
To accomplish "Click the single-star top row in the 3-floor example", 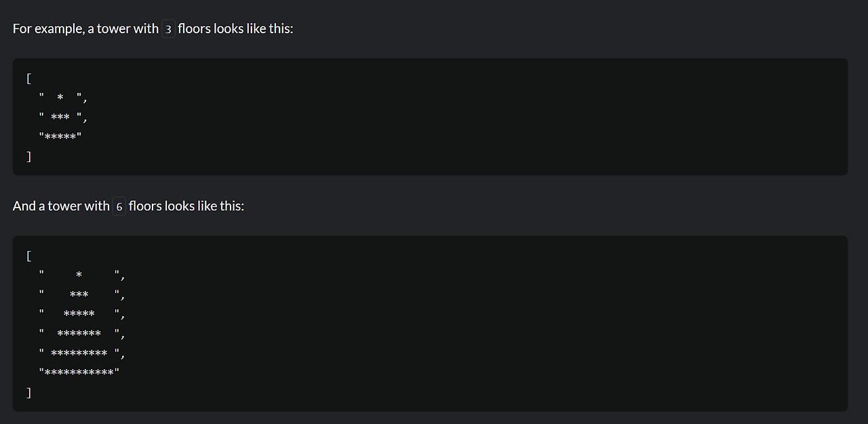I will click(x=63, y=99).
